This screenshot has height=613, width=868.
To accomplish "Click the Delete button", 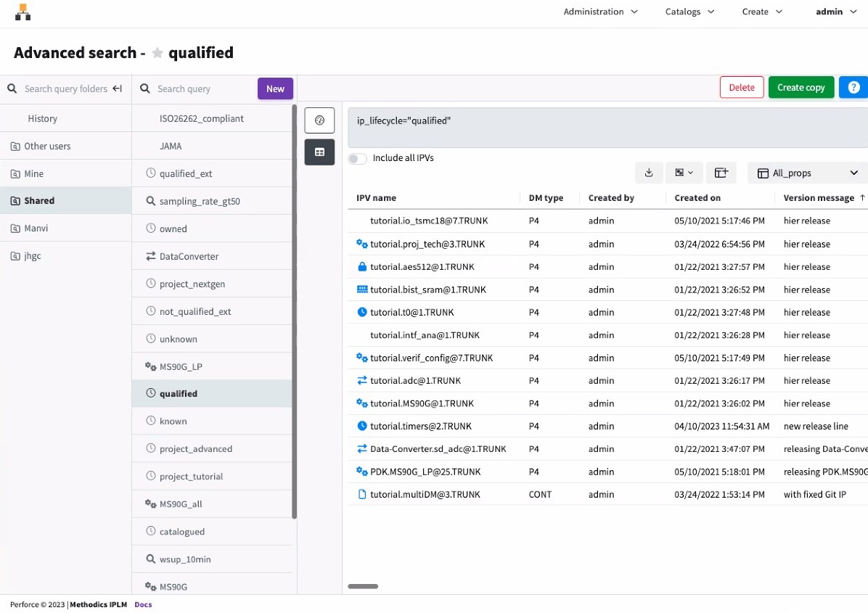I will (742, 87).
